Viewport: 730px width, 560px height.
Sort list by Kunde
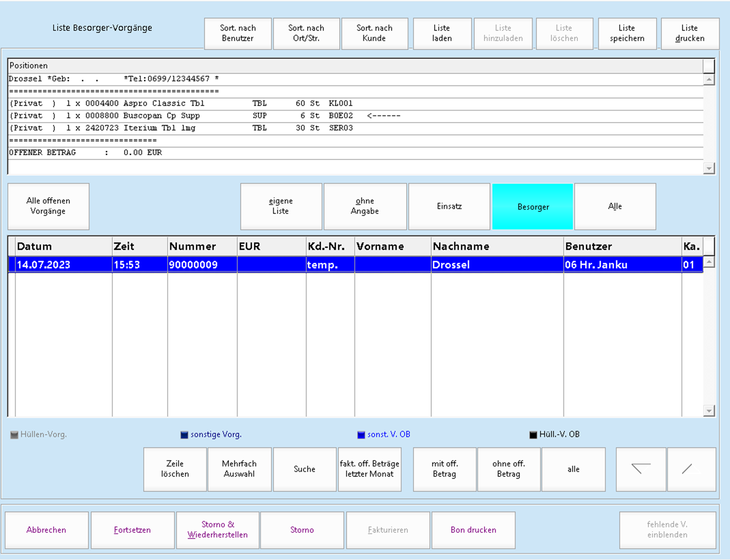click(x=374, y=33)
